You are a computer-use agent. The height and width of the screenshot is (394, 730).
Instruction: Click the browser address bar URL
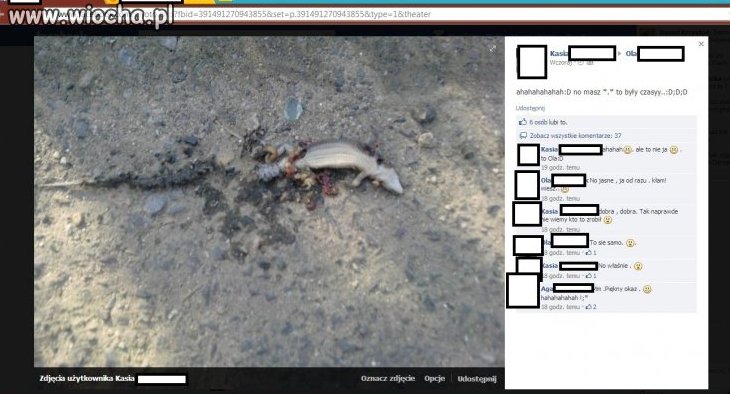pos(303,14)
